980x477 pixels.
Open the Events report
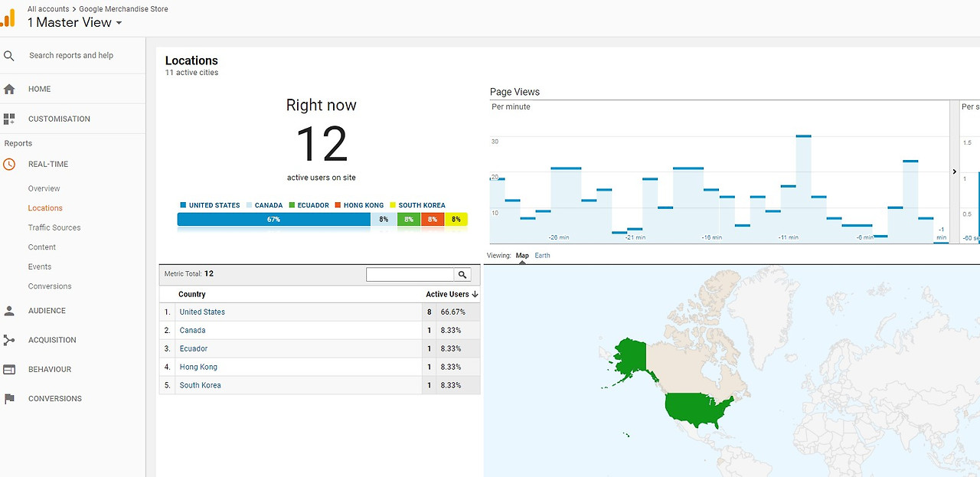tap(40, 266)
